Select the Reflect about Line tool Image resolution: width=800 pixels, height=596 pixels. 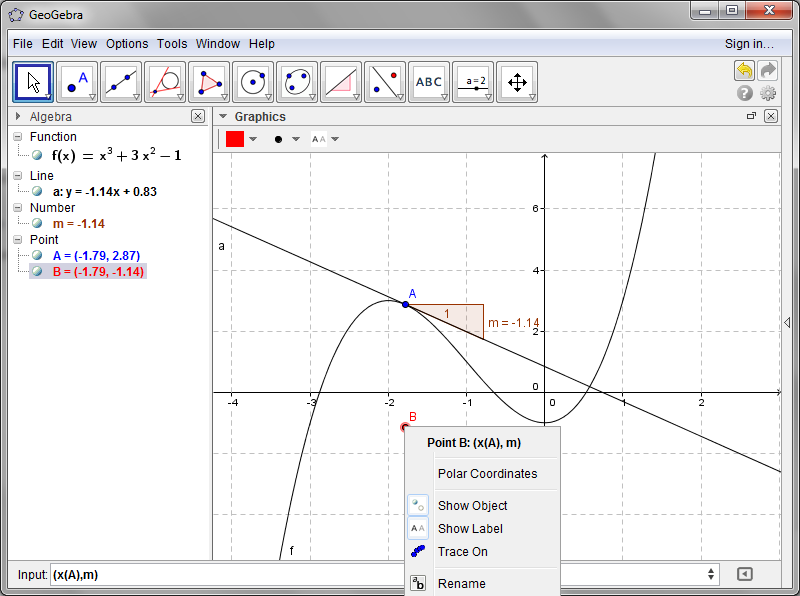(x=385, y=82)
